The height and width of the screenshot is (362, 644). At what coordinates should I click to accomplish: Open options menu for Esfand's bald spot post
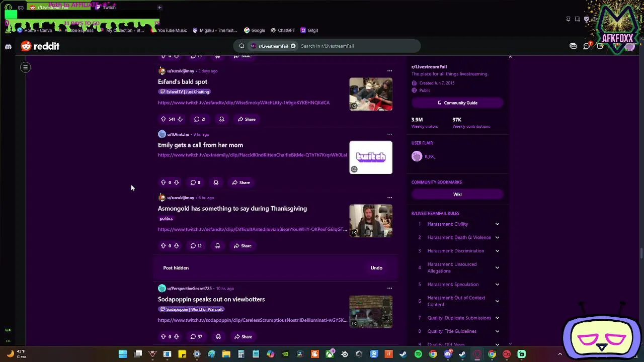point(389,71)
